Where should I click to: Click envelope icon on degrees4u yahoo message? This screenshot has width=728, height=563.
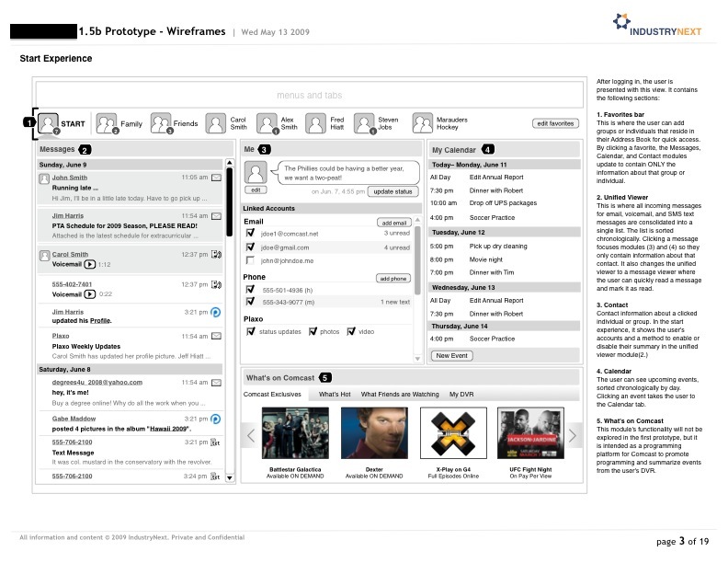pyautogui.click(x=216, y=383)
